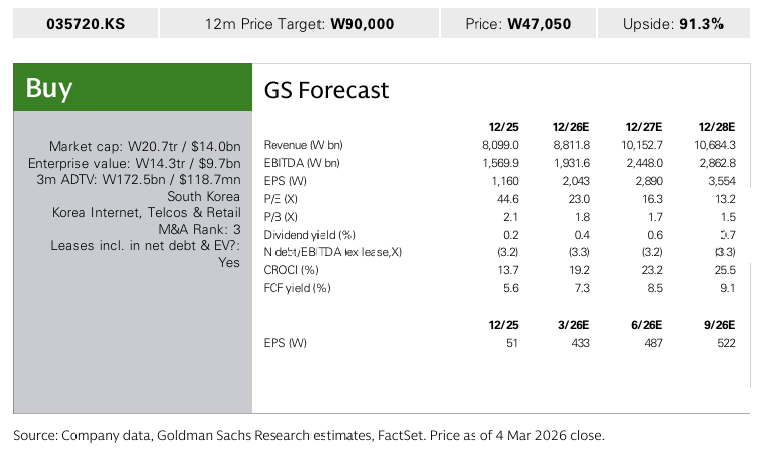Select the 12/28E annual column header
760x453 pixels.
pyautogui.click(x=717, y=127)
